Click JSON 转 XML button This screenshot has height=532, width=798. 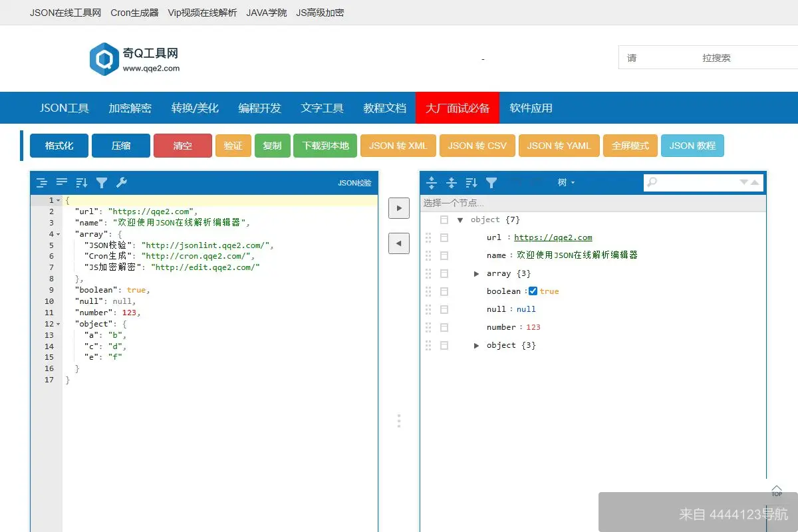pyautogui.click(x=398, y=146)
